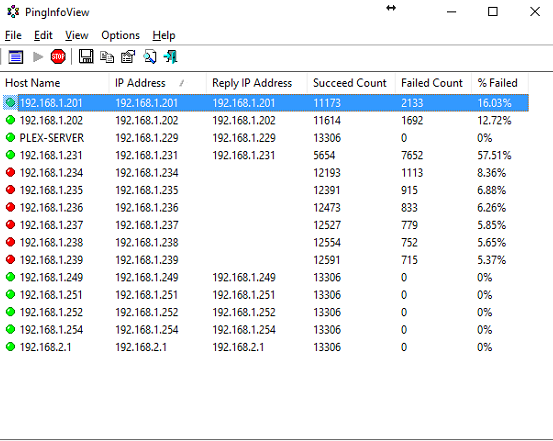Copy selected items toolbar icon
This screenshot has width=553, height=441.
(107, 57)
